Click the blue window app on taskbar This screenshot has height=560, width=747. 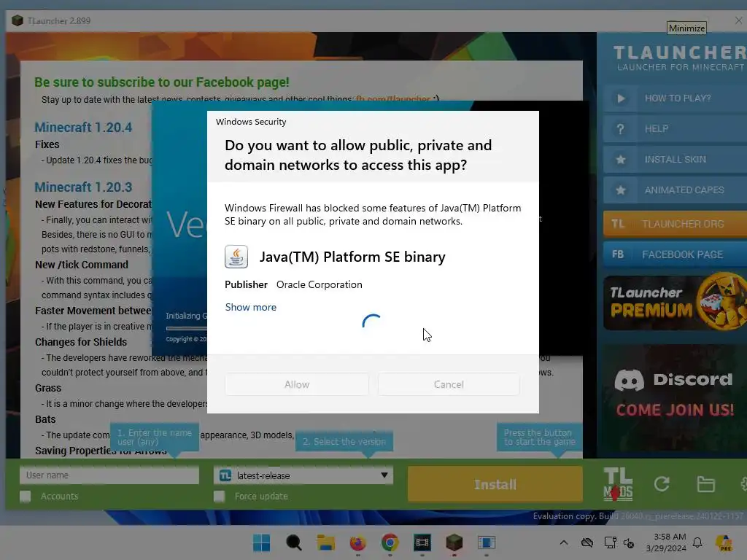[x=487, y=542]
